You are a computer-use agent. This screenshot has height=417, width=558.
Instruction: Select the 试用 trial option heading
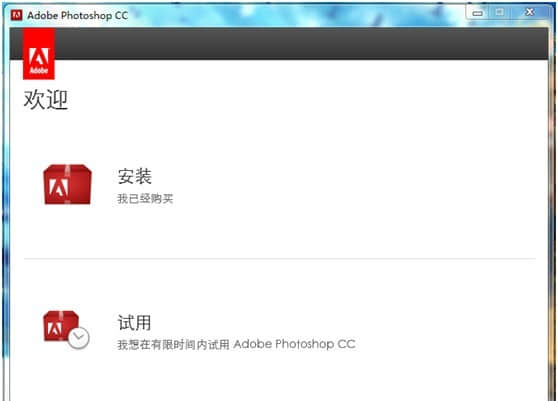(x=134, y=322)
